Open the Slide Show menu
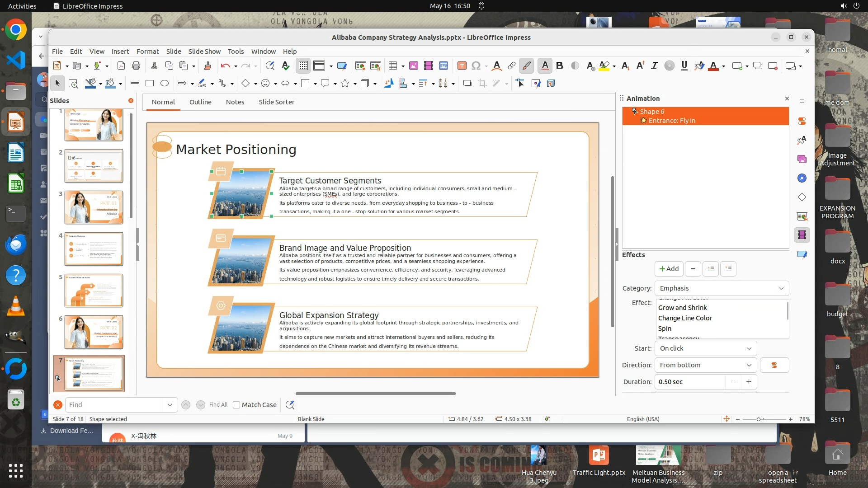This screenshot has height=488, width=868. point(204,52)
